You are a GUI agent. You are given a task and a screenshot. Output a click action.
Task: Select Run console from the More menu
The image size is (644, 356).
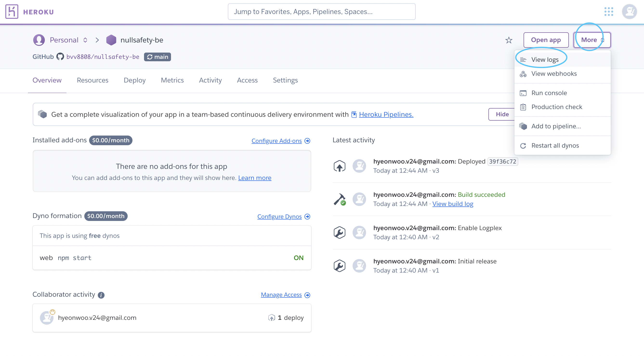click(549, 93)
